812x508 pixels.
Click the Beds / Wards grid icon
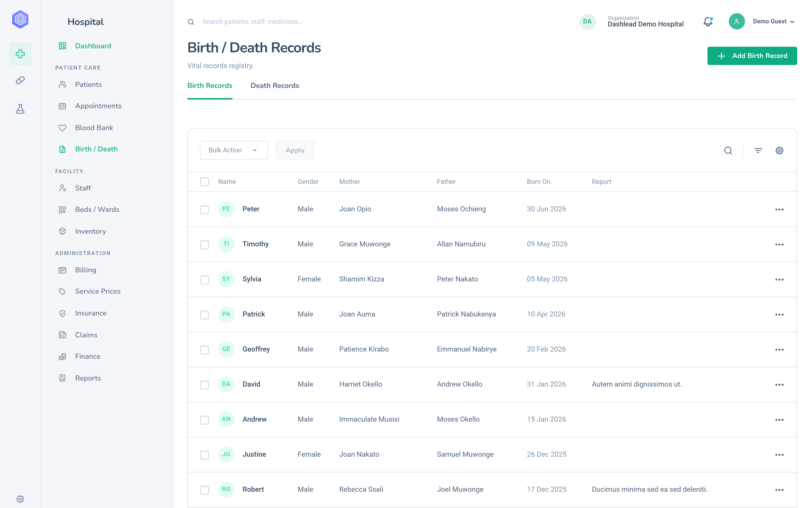[x=62, y=210]
